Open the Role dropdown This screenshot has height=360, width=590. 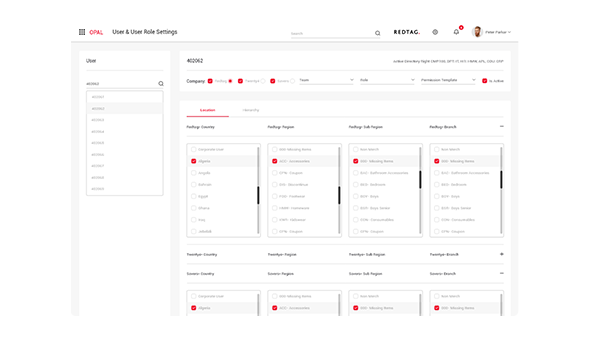(x=387, y=80)
